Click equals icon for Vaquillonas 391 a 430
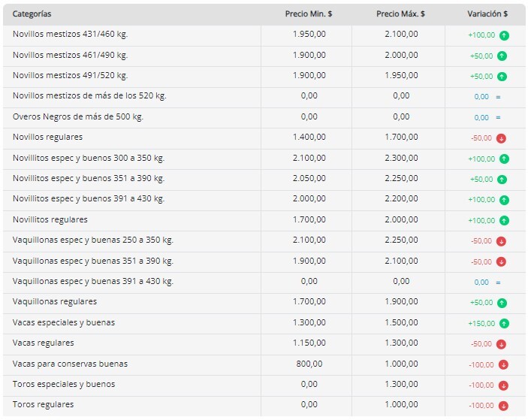The width and height of the screenshot is (528, 420). (498, 283)
